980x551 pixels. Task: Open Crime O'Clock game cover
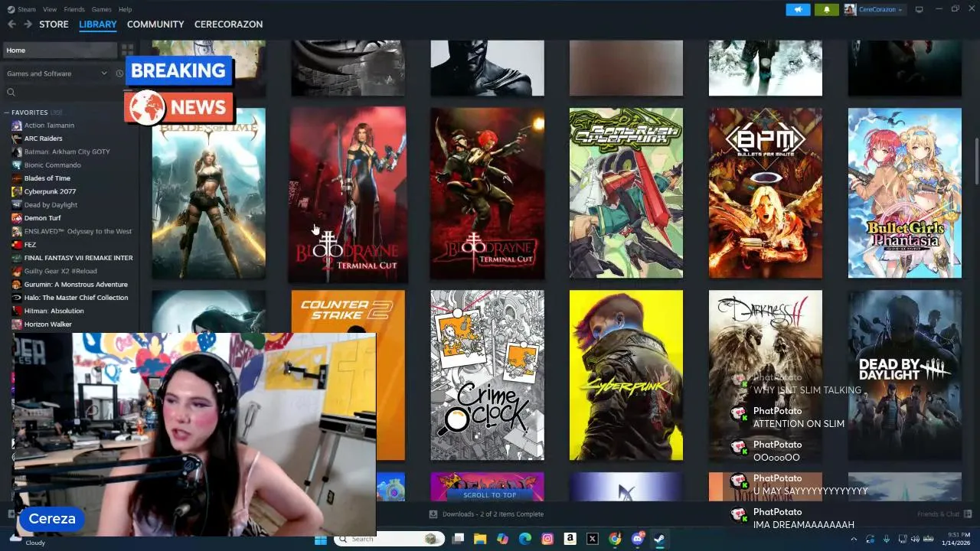(x=487, y=375)
